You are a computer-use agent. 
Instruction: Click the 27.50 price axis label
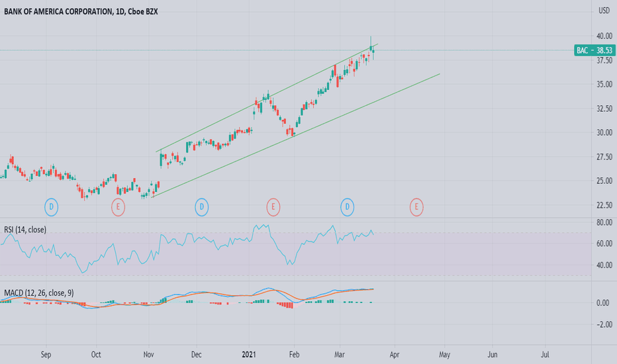coord(604,157)
